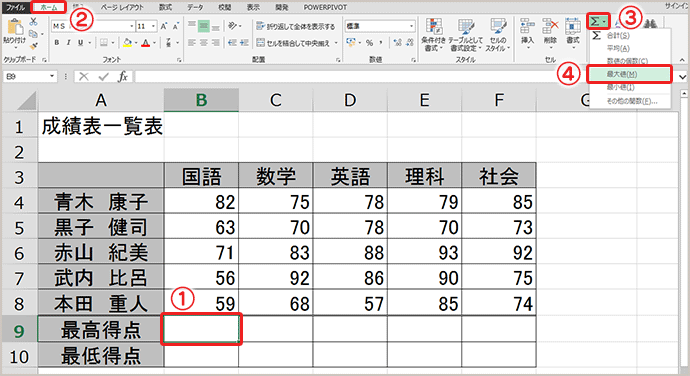Click the Conditional Formatting icon
690x376 pixels.
click(434, 26)
